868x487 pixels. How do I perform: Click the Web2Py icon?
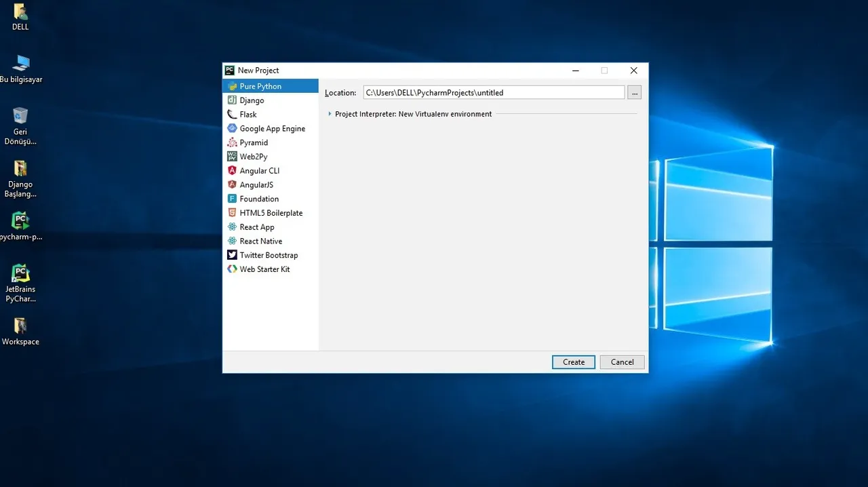click(x=232, y=157)
